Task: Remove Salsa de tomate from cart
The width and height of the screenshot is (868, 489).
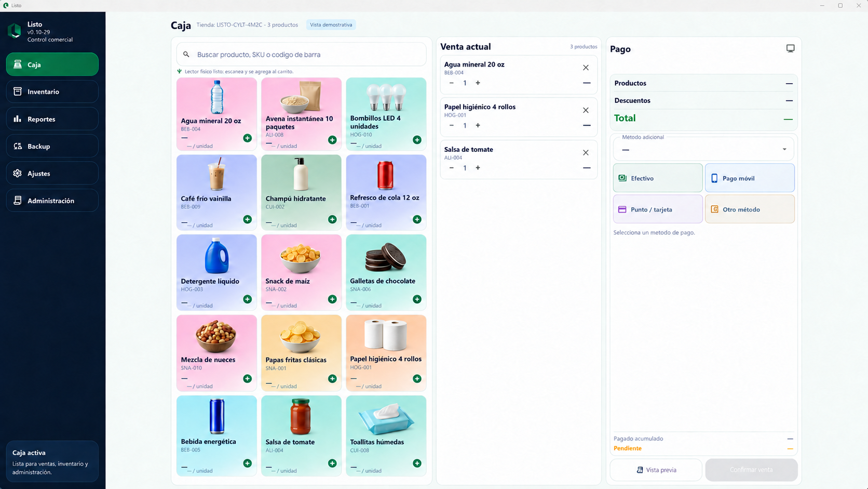Action: tap(586, 153)
